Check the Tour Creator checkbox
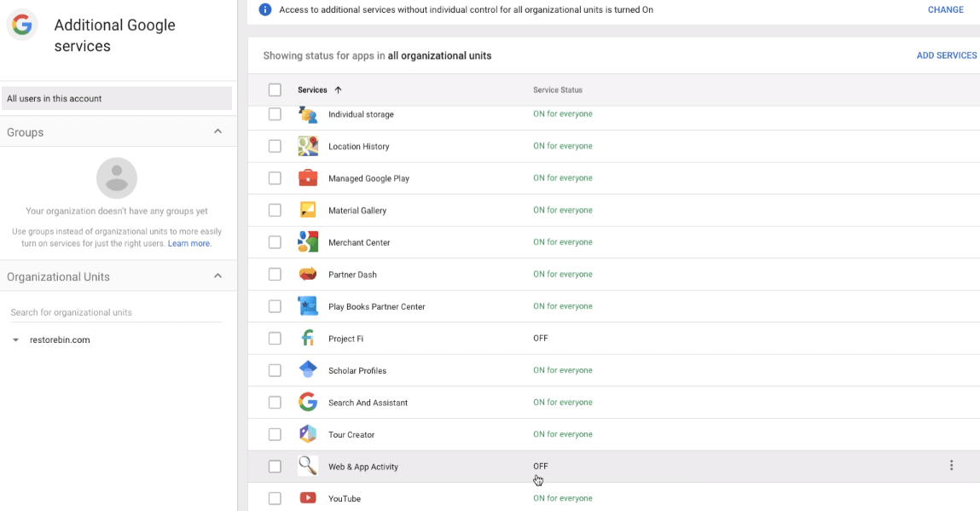The image size is (980, 511). [x=275, y=434]
